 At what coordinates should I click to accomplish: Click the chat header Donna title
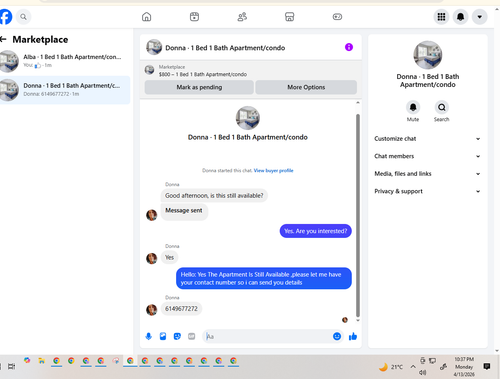click(x=225, y=48)
